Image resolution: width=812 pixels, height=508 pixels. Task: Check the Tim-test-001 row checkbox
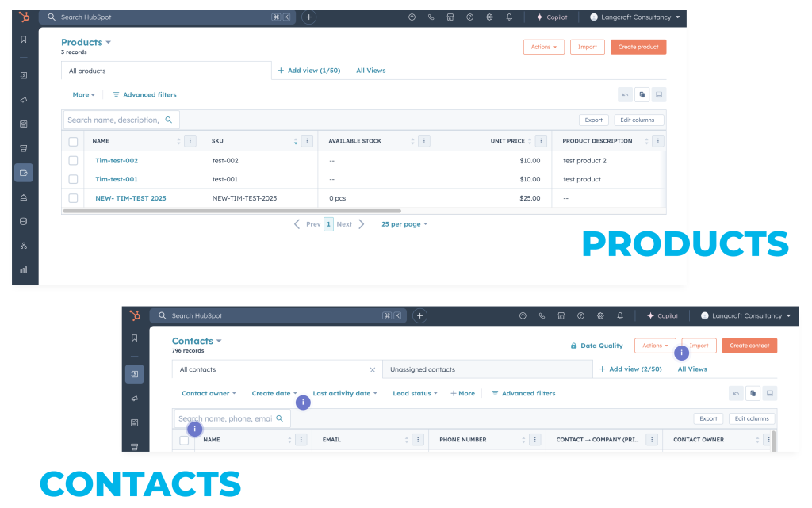pyautogui.click(x=73, y=179)
